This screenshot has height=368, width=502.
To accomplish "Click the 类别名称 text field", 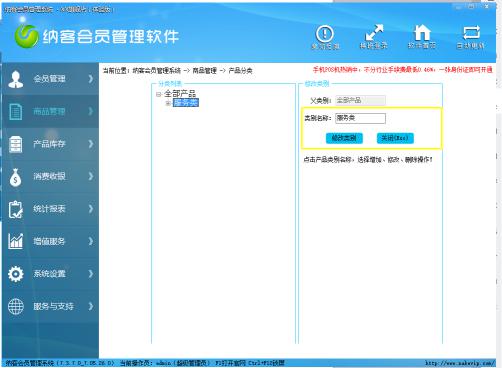I will pyautogui.click(x=360, y=118).
